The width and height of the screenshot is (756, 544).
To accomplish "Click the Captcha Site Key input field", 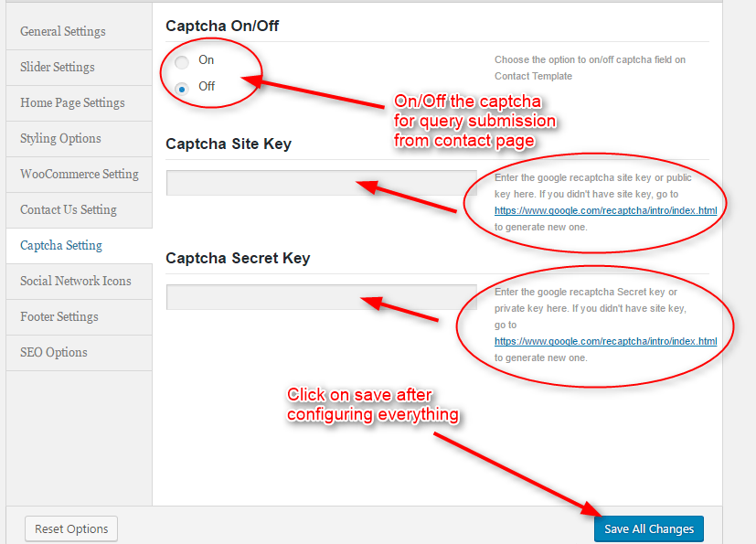I will coord(321,183).
